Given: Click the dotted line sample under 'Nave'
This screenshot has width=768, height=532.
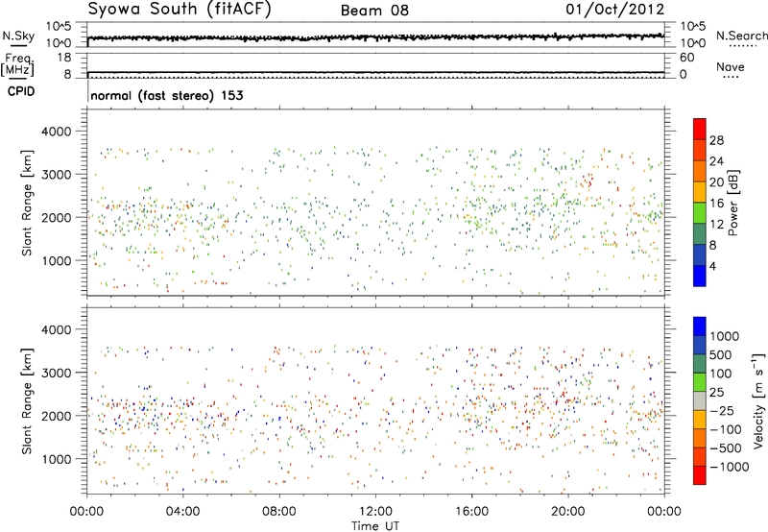Looking at the screenshot, I should (x=731, y=77).
